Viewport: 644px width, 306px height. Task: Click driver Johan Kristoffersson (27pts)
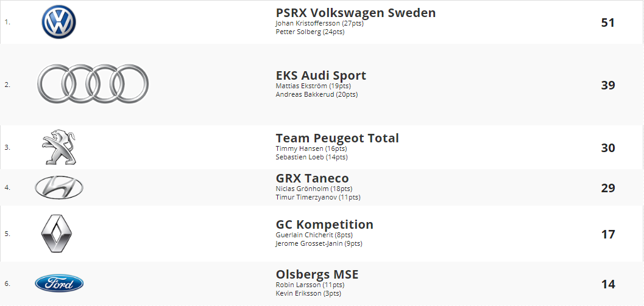[x=319, y=23]
